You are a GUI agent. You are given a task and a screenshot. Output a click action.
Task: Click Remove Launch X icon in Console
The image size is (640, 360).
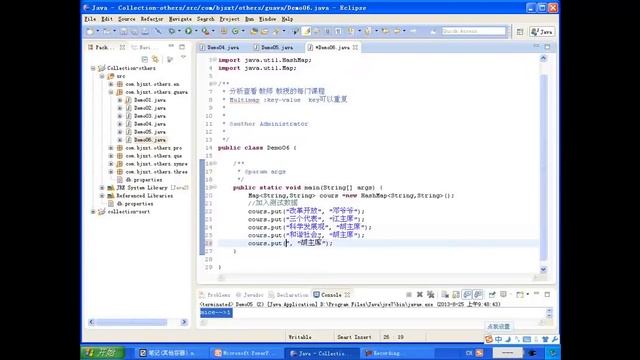point(420,294)
